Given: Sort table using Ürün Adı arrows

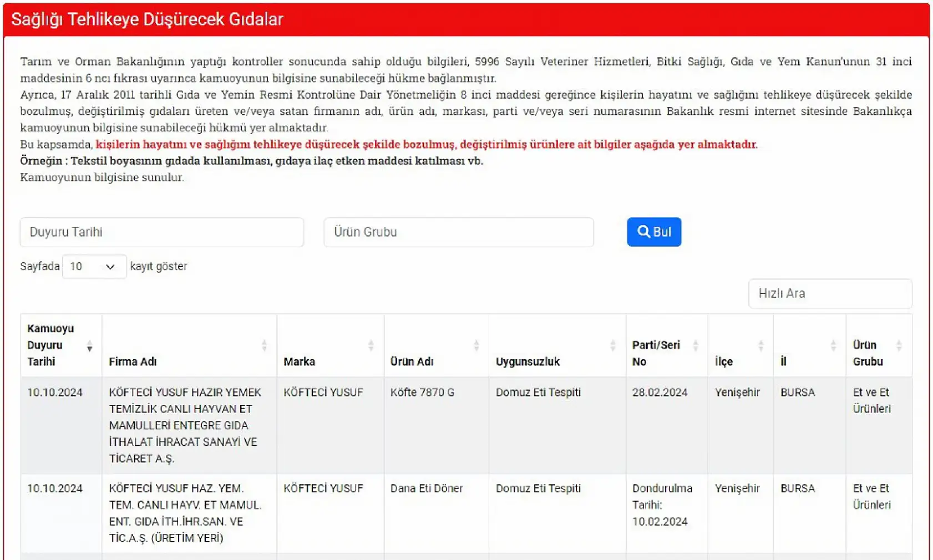Looking at the screenshot, I should coord(476,345).
